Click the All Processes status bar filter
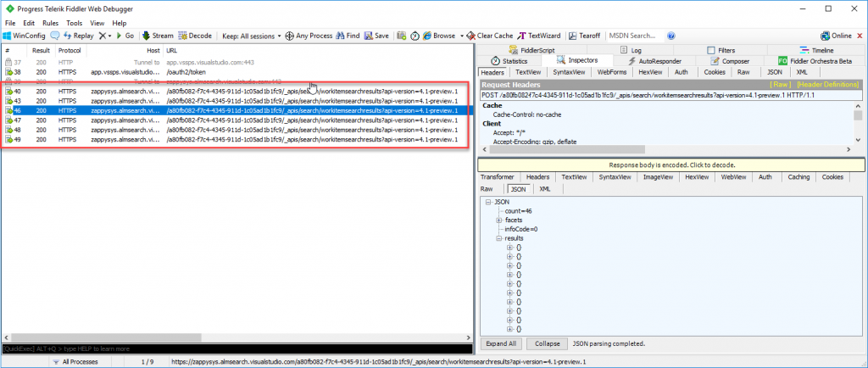Screen dimensions: 868x368 pos(76,362)
